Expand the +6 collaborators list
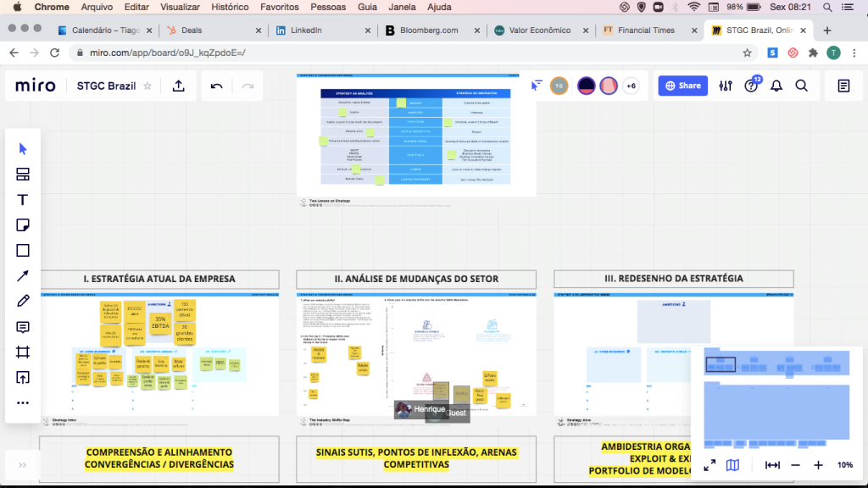The image size is (868, 488). [x=631, y=86]
